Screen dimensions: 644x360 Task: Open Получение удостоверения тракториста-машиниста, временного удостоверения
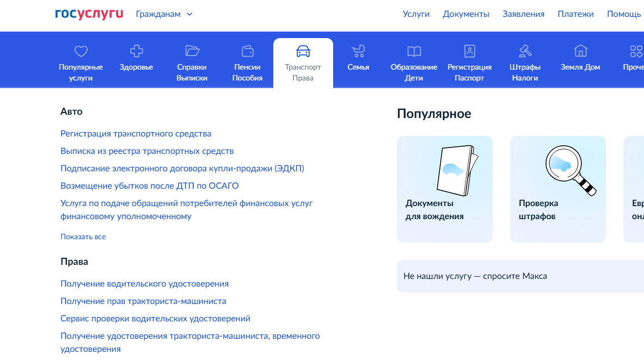(x=190, y=343)
